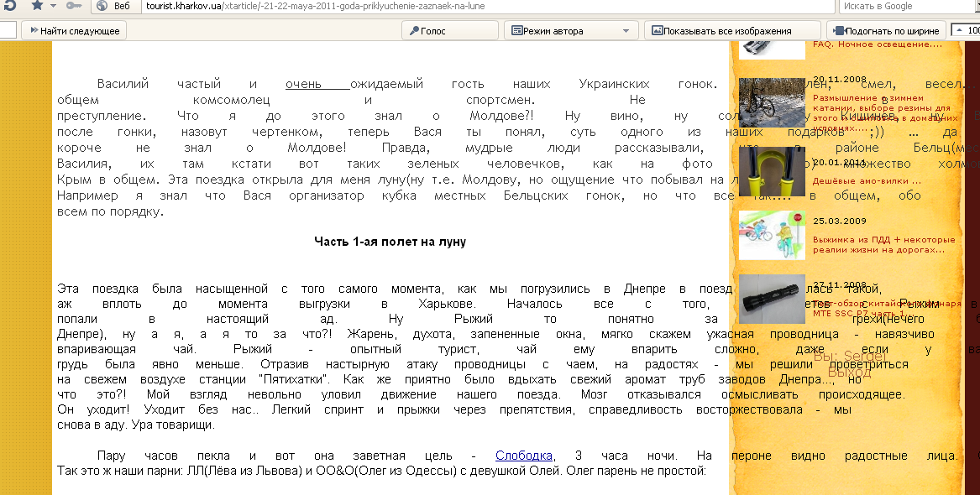Click the snowy winter bicycle thumbnail

[772, 103]
